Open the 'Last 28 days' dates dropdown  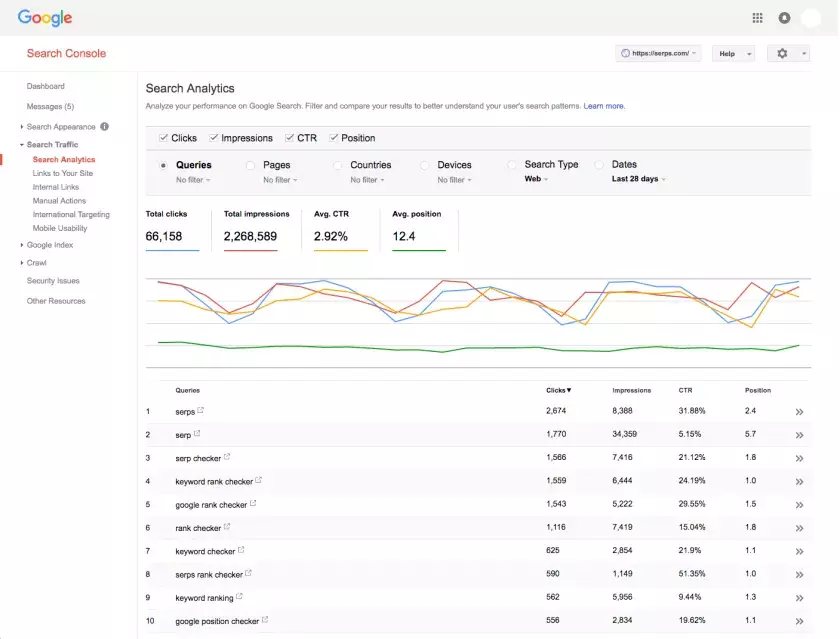[639, 179]
